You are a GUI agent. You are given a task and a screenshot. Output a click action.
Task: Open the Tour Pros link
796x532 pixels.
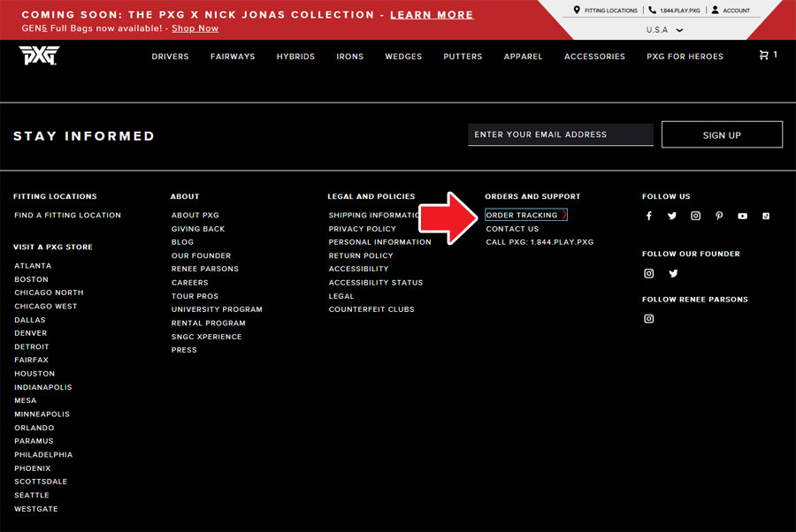[x=195, y=296]
